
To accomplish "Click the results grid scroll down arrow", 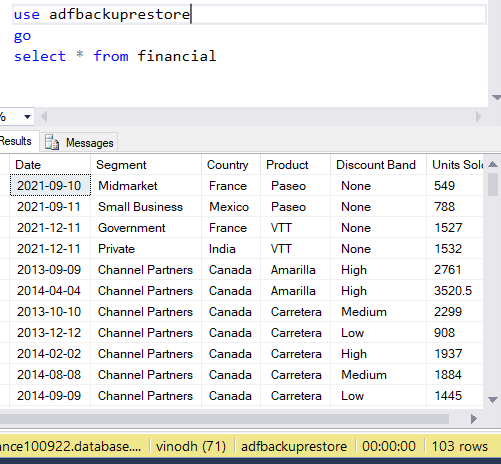I will (493, 400).
